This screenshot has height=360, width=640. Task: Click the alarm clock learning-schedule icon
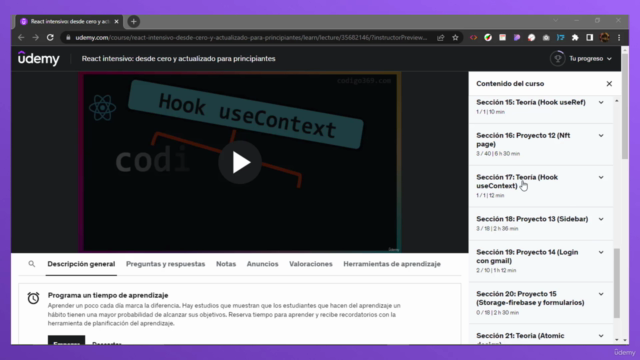tap(33, 298)
